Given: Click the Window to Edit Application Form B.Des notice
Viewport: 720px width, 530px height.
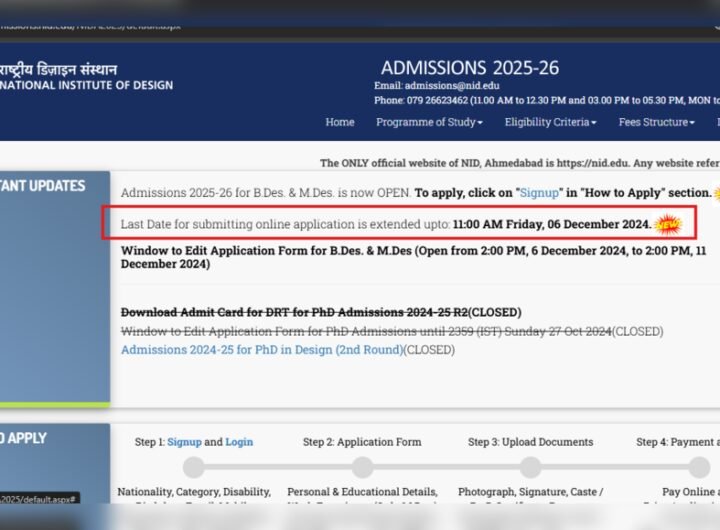Looking at the screenshot, I should point(413,257).
